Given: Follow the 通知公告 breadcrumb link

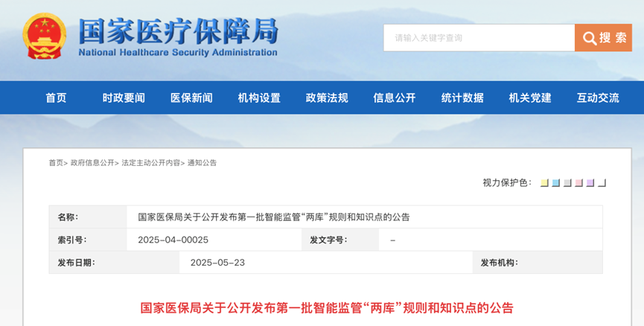Looking at the screenshot, I should (202, 163).
